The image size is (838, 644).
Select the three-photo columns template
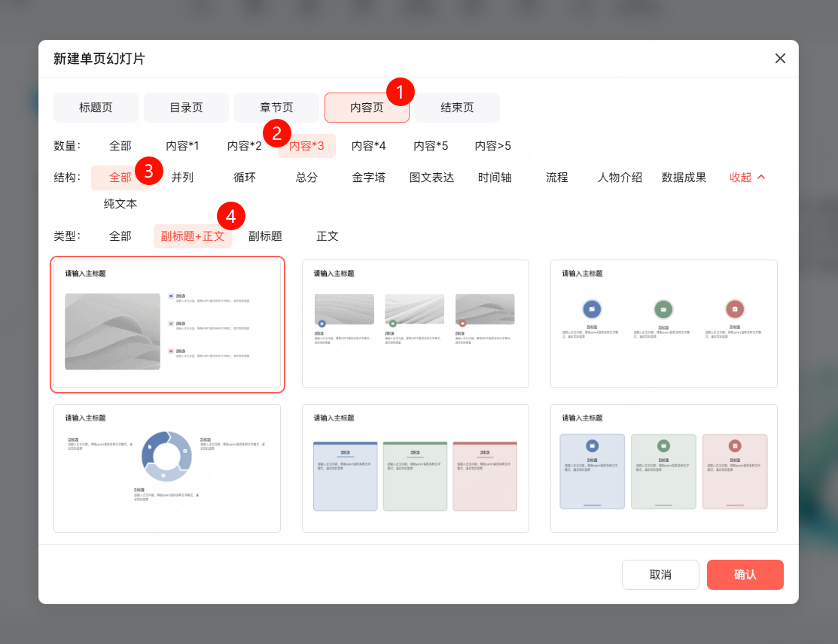click(x=416, y=324)
